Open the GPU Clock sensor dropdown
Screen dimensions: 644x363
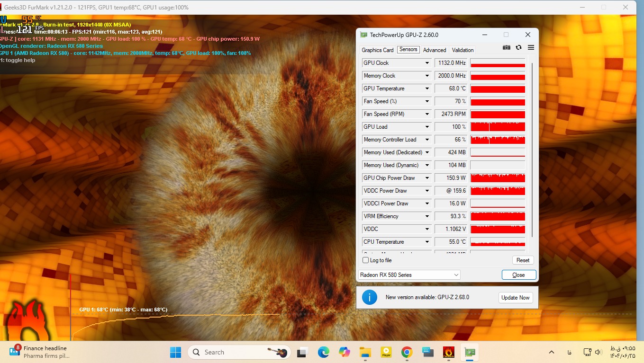coord(427,63)
